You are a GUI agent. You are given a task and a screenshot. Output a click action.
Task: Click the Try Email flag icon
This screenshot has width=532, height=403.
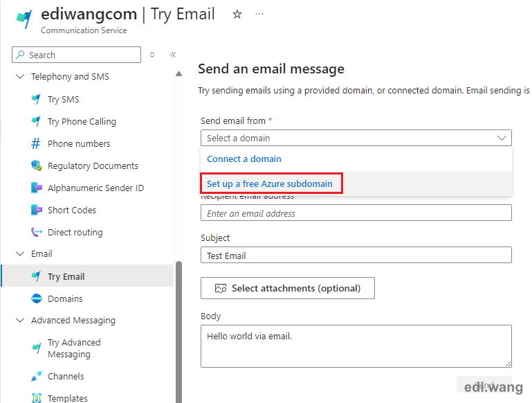(x=36, y=276)
